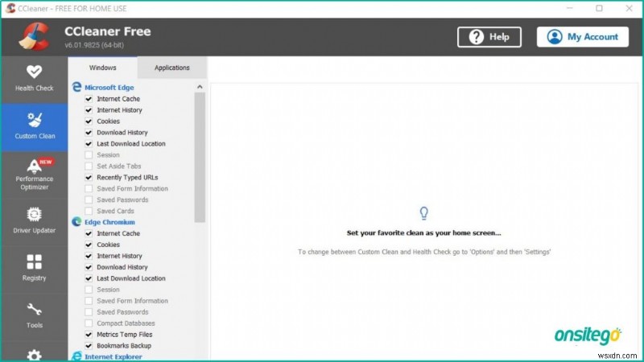Viewport: 644px width, 362px height.
Task: Click the Internet Explorer browser icon
Action: point(76,356)
